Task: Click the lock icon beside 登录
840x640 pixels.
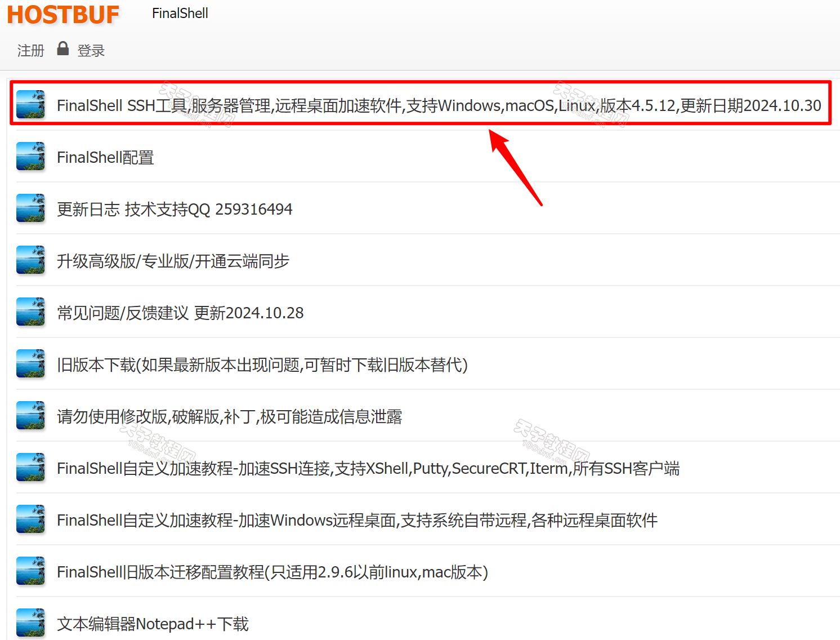Action: 63,48
